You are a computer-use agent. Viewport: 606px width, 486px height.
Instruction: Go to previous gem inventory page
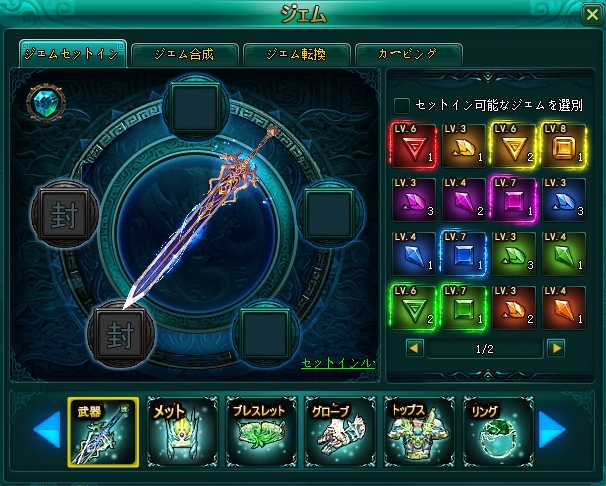point(415,348)
